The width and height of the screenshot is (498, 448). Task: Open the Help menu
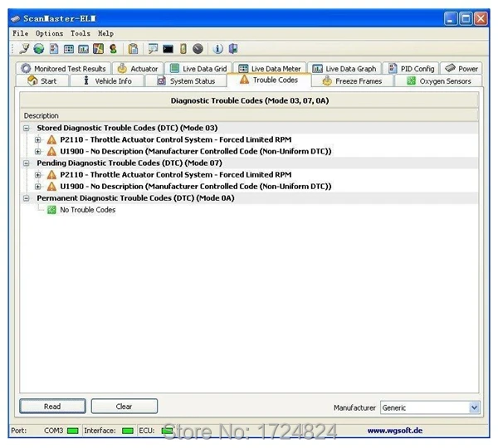pos(105,33)
